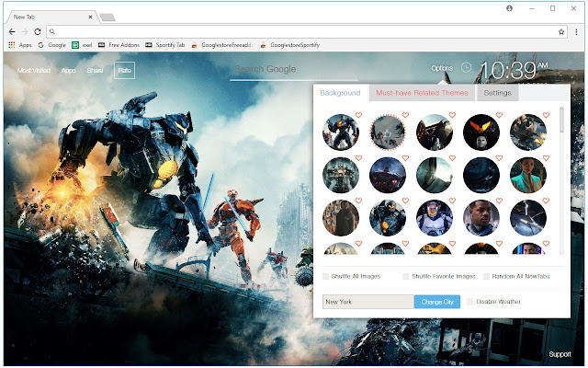Favorite the second thumbnail in second row
This screenshot has width=588, height=368.
tap(405, 158)
